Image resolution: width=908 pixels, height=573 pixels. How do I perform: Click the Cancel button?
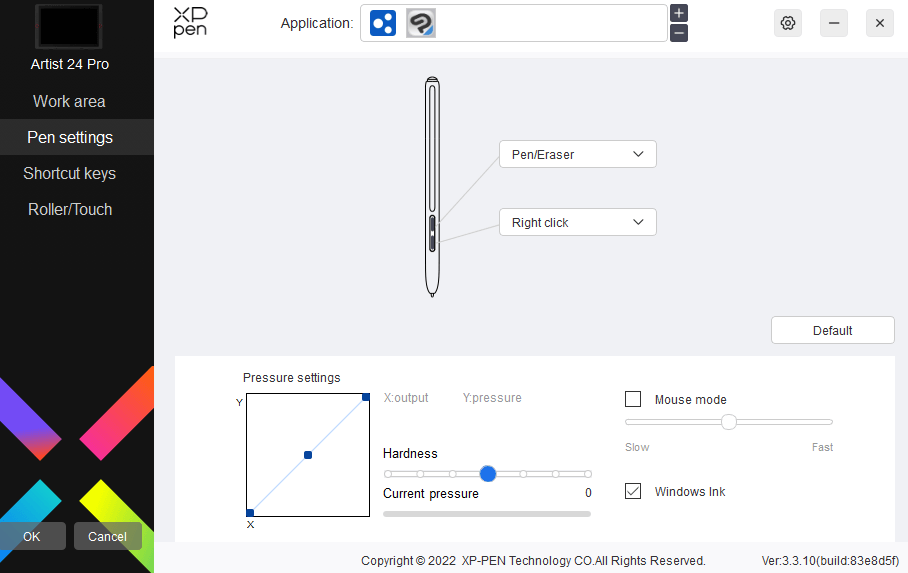pyautogui.click(x=107, y=536)
